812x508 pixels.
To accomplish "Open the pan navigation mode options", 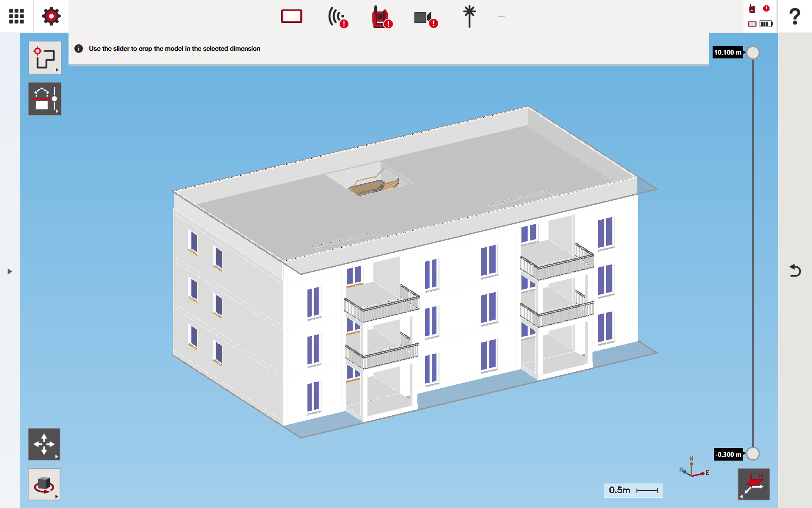I will pos(44,444).
